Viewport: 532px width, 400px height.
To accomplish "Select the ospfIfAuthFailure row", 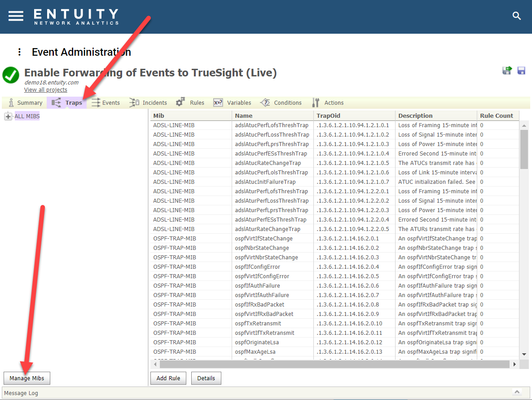I will [334, 286].
